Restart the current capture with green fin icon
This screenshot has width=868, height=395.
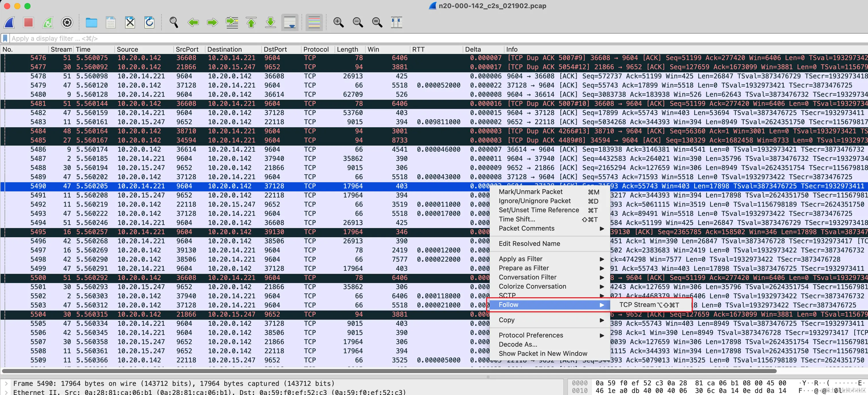48,23
